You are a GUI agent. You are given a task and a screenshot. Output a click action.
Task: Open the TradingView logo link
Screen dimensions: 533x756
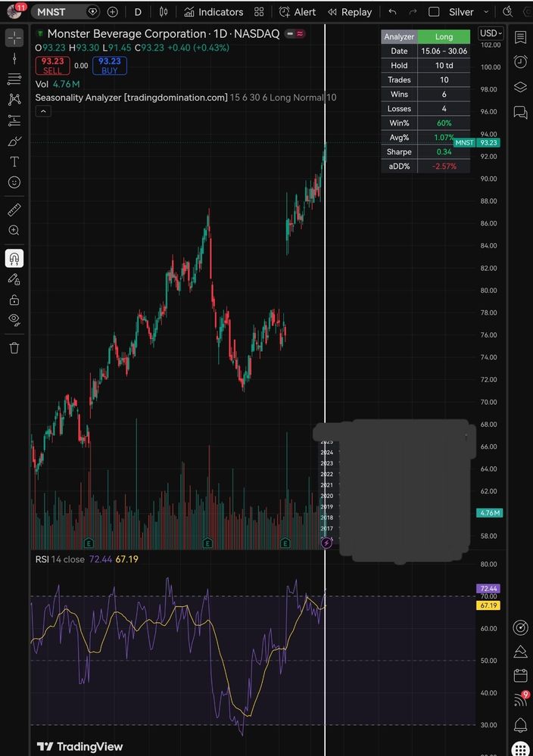coord(80,747)
